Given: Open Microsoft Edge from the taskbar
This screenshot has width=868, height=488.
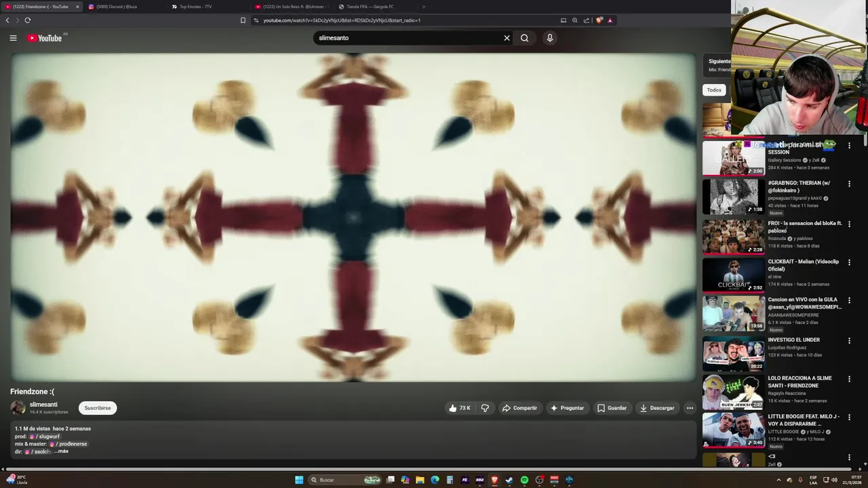Looking at the screenshot, I should pos(435,480).
